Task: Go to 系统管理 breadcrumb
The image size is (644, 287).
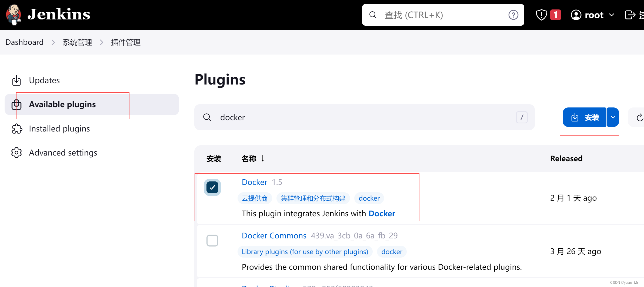Action: [77, 42]
